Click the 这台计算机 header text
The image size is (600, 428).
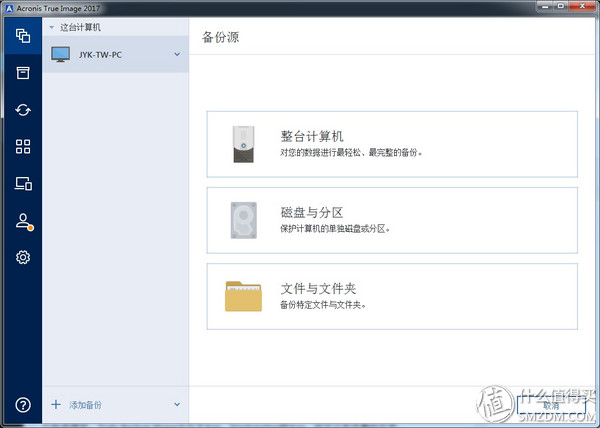(x=80, y=28)
